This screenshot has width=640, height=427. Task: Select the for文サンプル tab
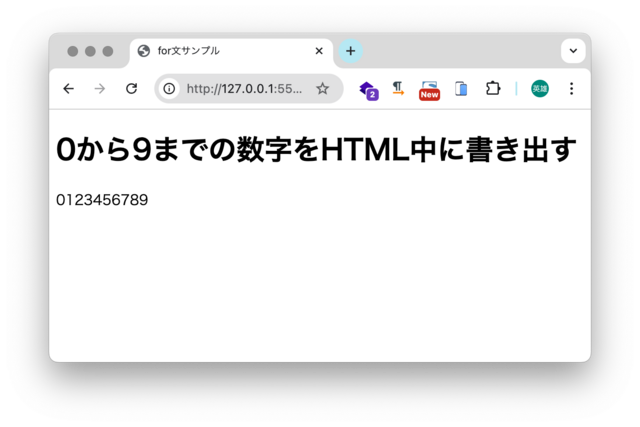231,51
